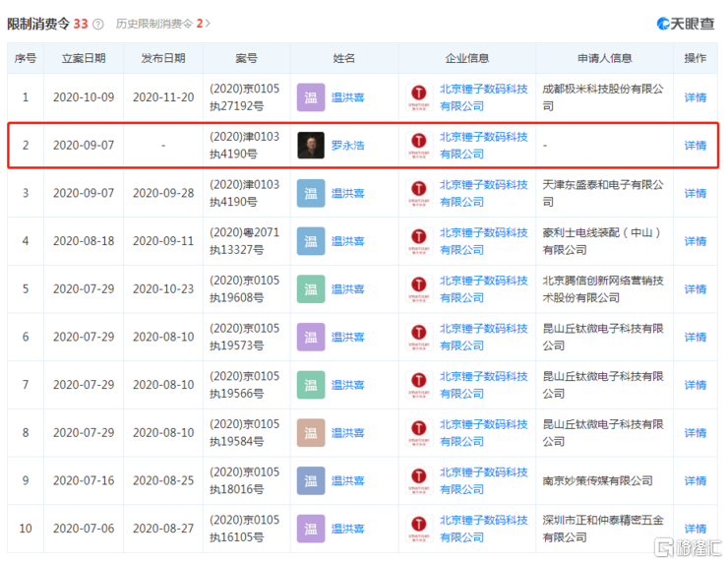Click 温洪喜 avatar icon in row 4
This screenshot has width=728, height=564.
click(x=311, y=241)
